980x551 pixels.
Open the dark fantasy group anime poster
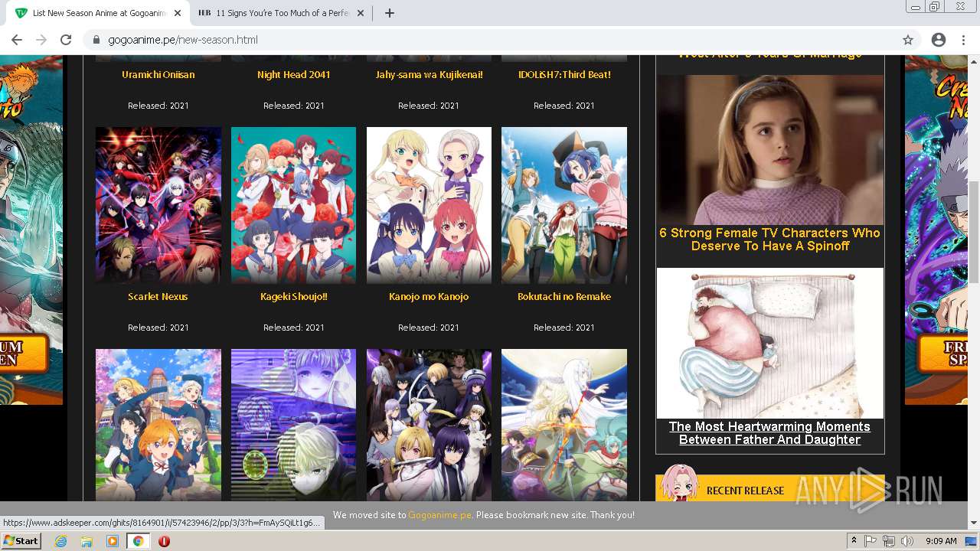point(429,425)
